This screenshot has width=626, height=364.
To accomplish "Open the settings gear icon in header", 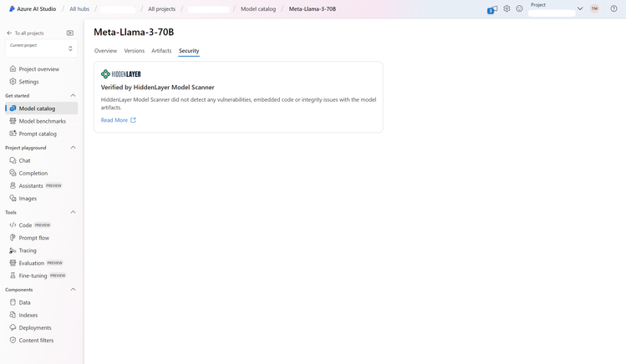I will tap(506, 9).
